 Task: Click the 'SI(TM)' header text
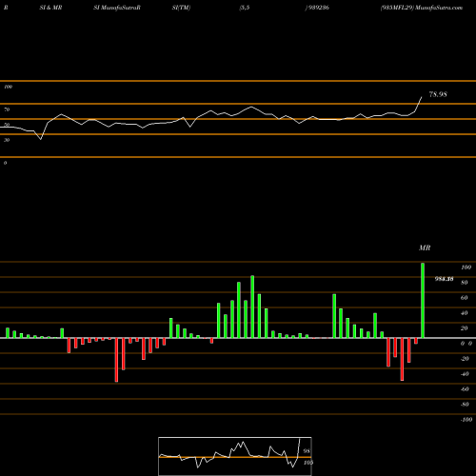tap(181, 8)
